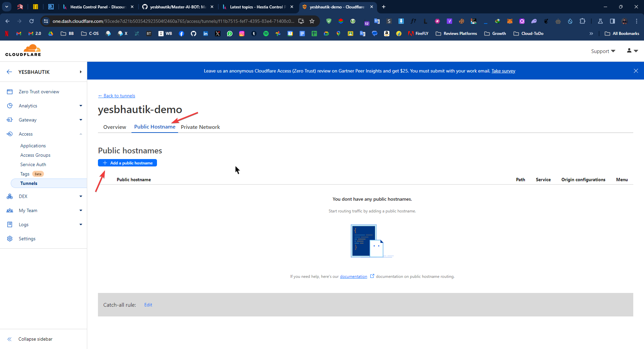Open the X (Twitter) bookmark icon
The width and height of the screenshot is (644, 349).
218,34
